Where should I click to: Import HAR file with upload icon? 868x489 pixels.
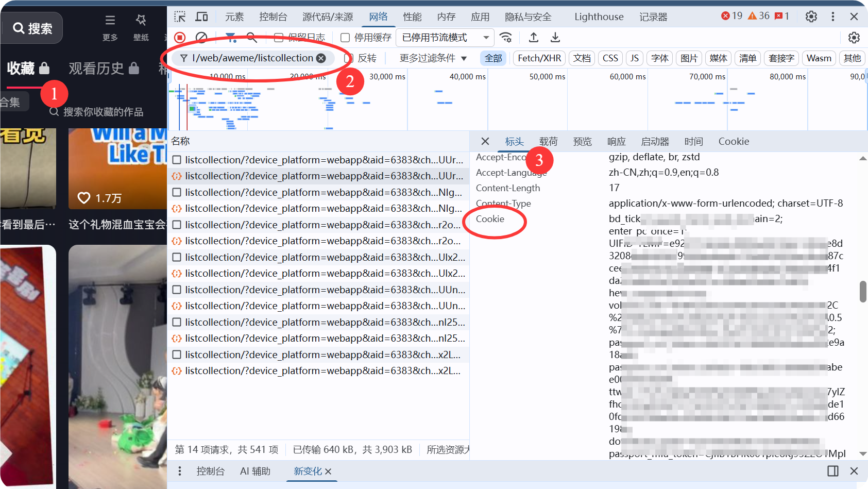534,37
